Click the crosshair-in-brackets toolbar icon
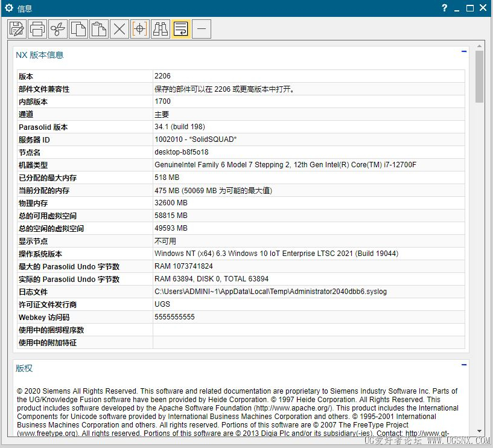The height and width of the screenshot is (448, 493). pos(139,29)
